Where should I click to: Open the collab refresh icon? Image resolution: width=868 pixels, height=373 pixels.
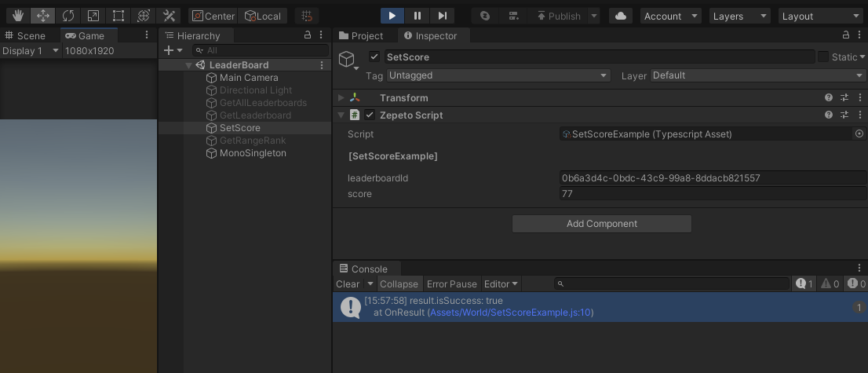point(485,16)
